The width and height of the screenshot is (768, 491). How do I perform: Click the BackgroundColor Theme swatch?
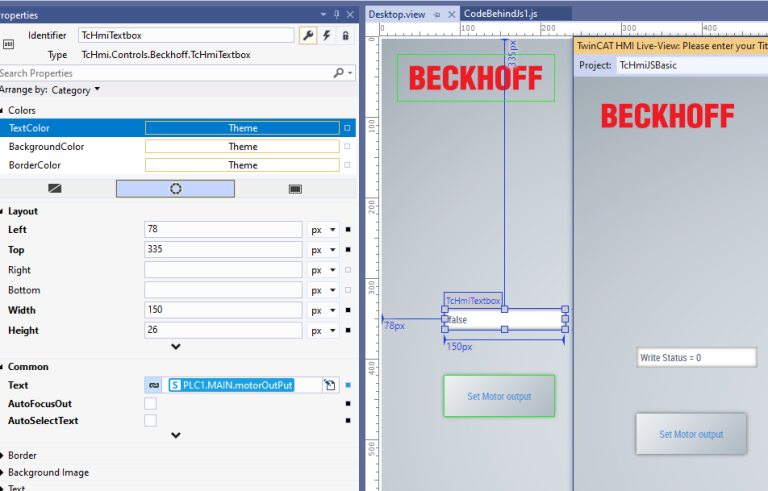click(x=242, y=147)
